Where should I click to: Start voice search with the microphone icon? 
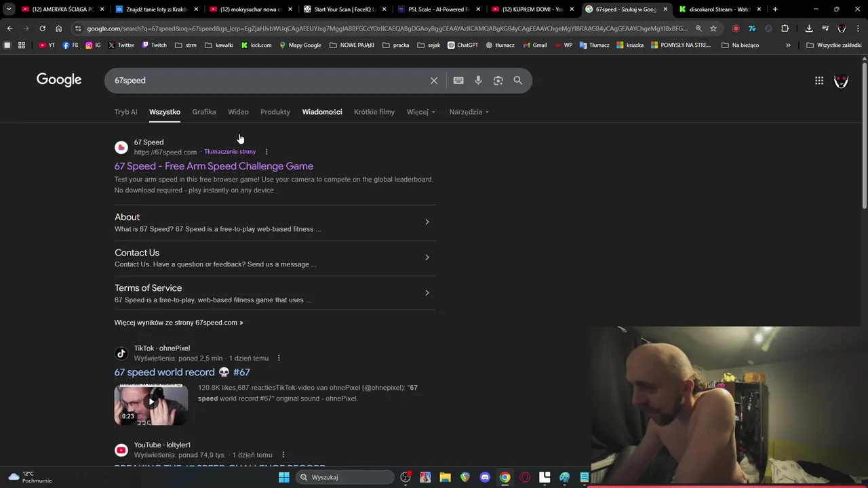pyautogui.click(x=478, y=81)
